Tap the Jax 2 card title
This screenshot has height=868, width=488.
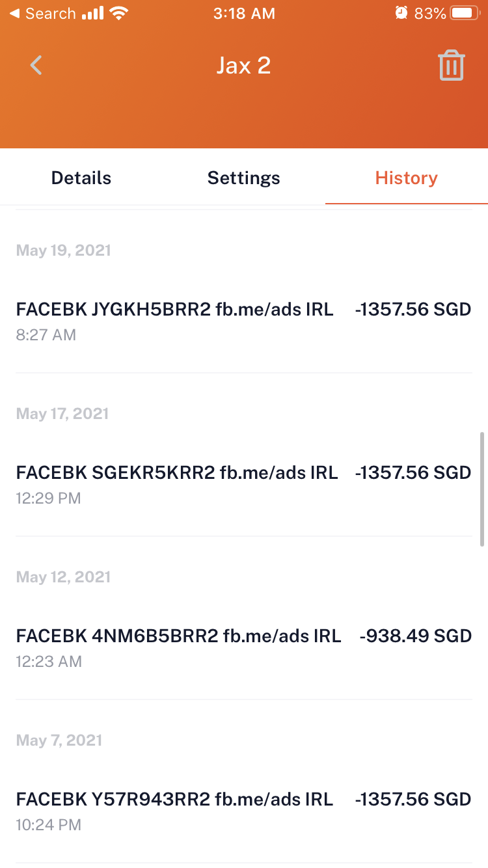243,66
